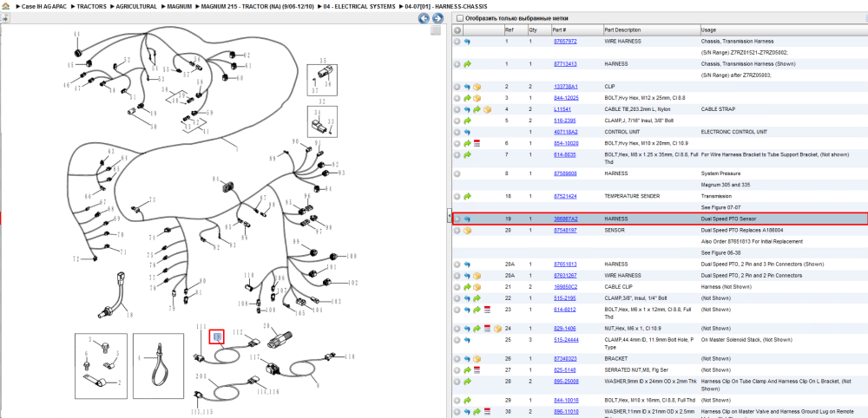Image resolution: width=868 pixels, height=418 pixels.
Task: Click the box icon in 87631267 row
Action: point(477,276)
